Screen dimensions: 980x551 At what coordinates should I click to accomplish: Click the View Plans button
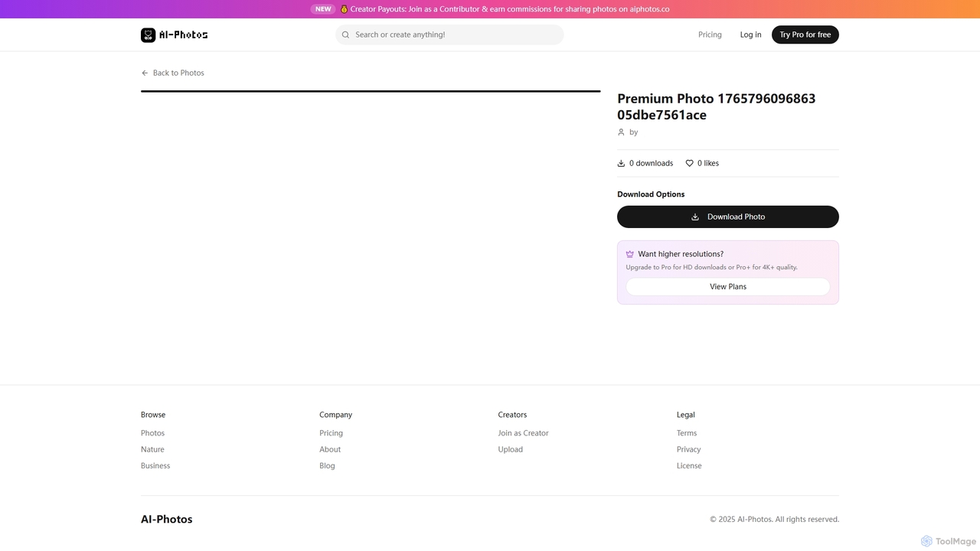click(x=728, y=286)
